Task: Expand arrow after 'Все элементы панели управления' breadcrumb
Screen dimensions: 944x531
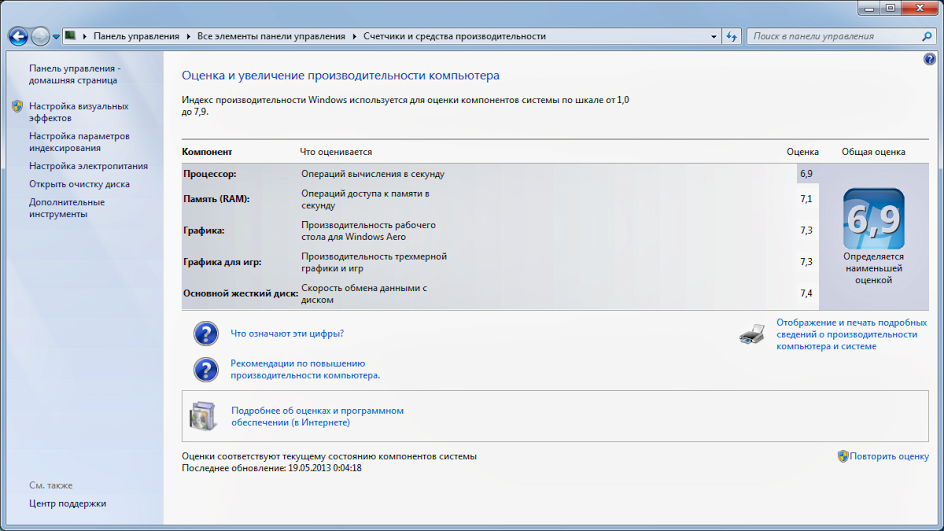Action: pos(355,36)
